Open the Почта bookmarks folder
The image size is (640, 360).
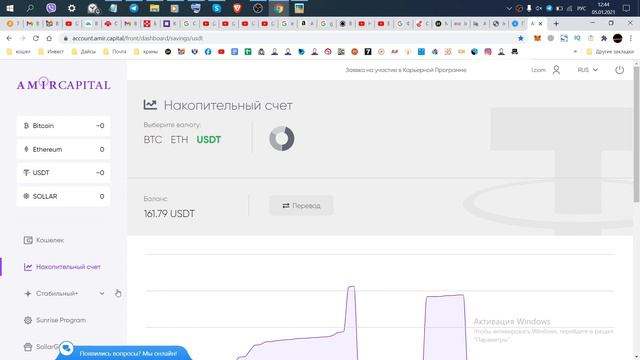point(115,51)
